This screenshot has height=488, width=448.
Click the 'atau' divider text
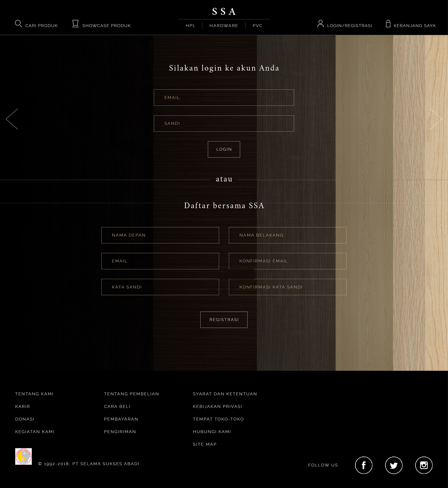coord(224,179)
